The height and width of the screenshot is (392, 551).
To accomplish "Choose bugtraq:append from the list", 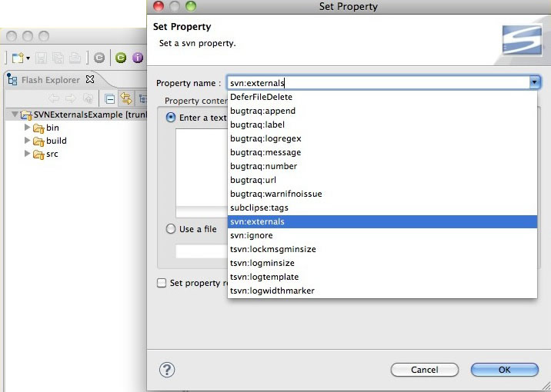I will [x=382, y=111].
